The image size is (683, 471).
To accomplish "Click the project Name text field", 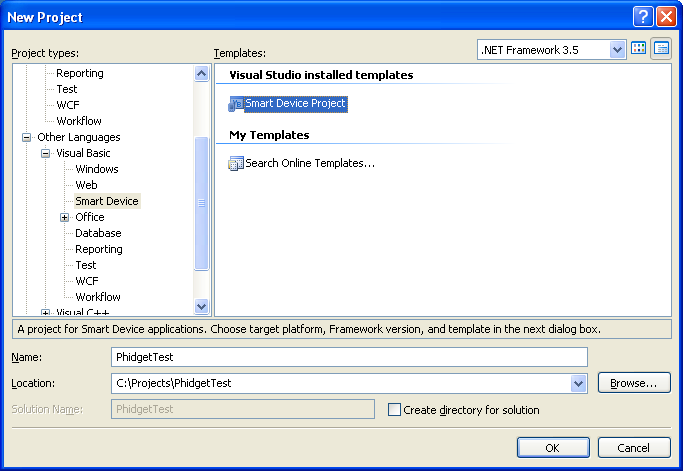I will click(349, 357).
